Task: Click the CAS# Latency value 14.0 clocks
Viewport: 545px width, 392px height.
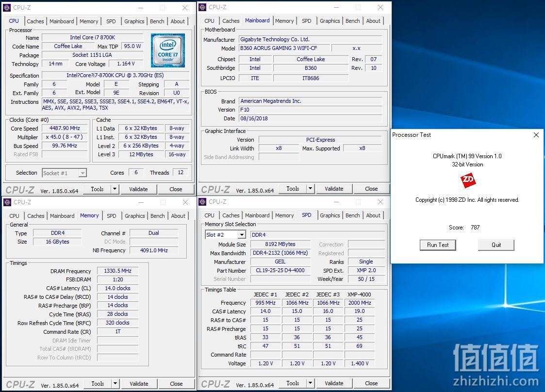Action: point(117,288)
